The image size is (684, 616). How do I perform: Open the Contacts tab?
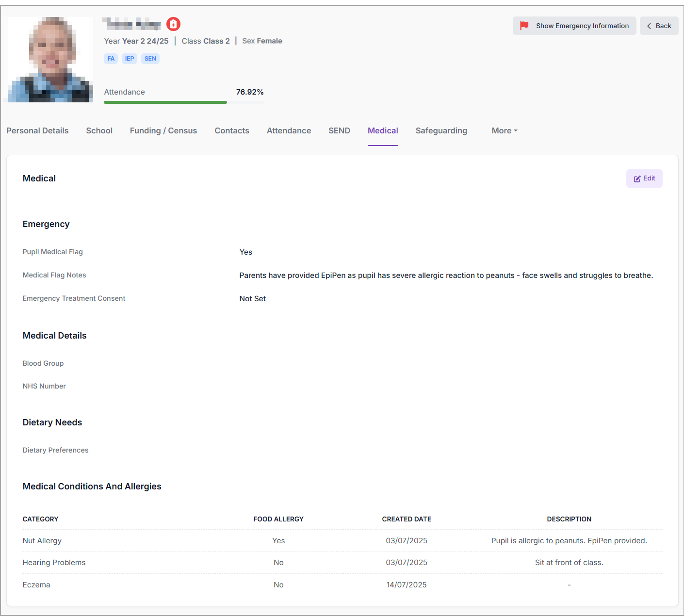[x=232, y=131]
